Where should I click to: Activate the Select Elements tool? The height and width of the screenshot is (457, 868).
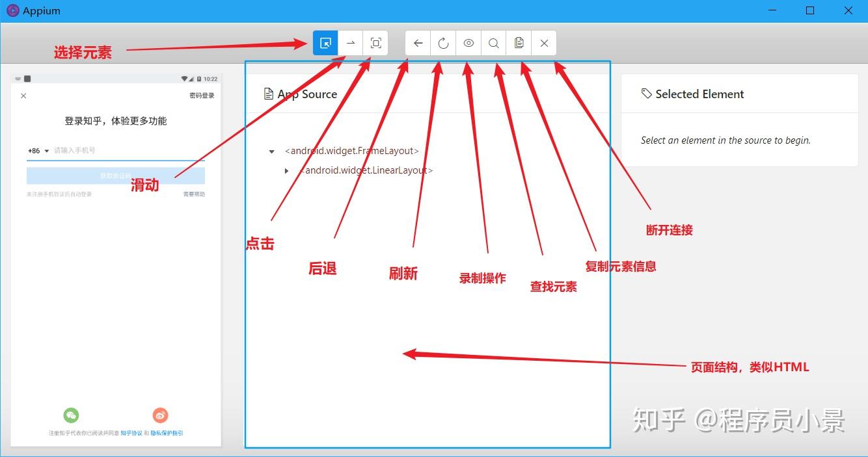tap(325, 43)
